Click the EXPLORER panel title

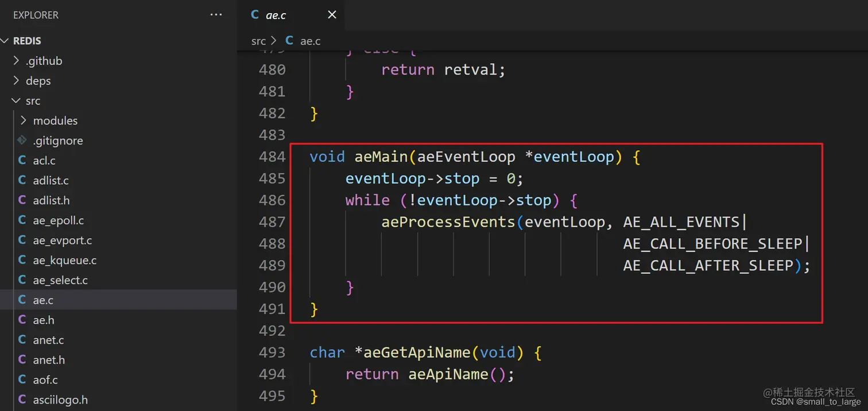point(36,15)
